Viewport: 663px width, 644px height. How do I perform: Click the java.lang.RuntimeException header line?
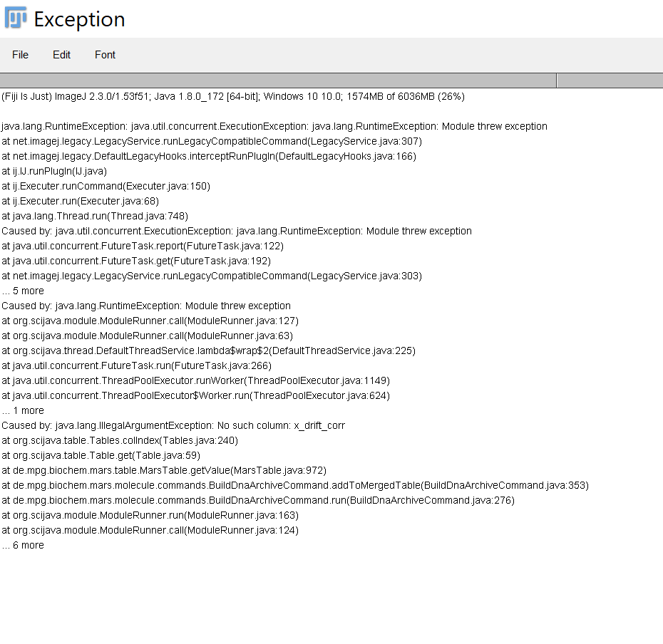274,126
